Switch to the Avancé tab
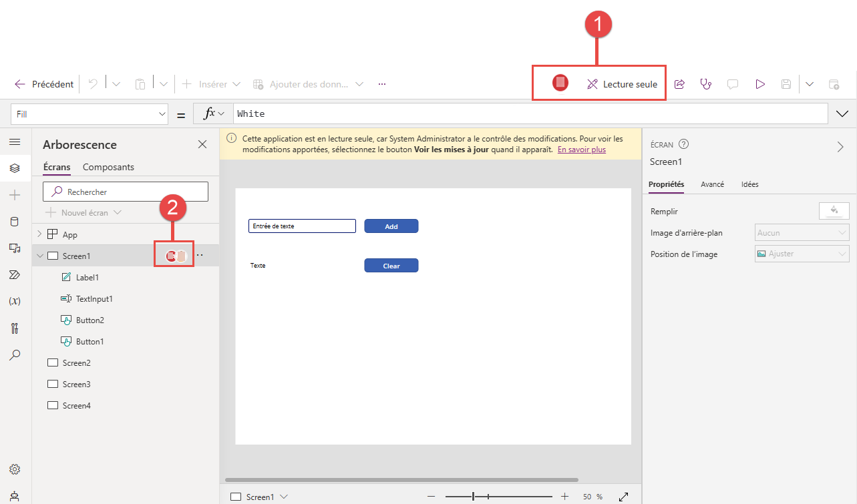Viewport: 857px width, 504px height. 712,184
